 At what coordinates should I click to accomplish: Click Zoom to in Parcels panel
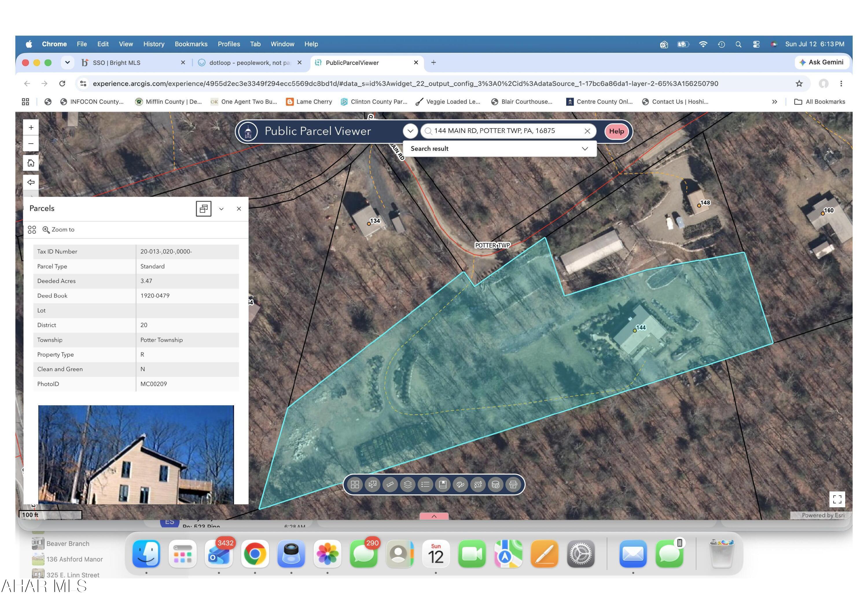(59, 230)
